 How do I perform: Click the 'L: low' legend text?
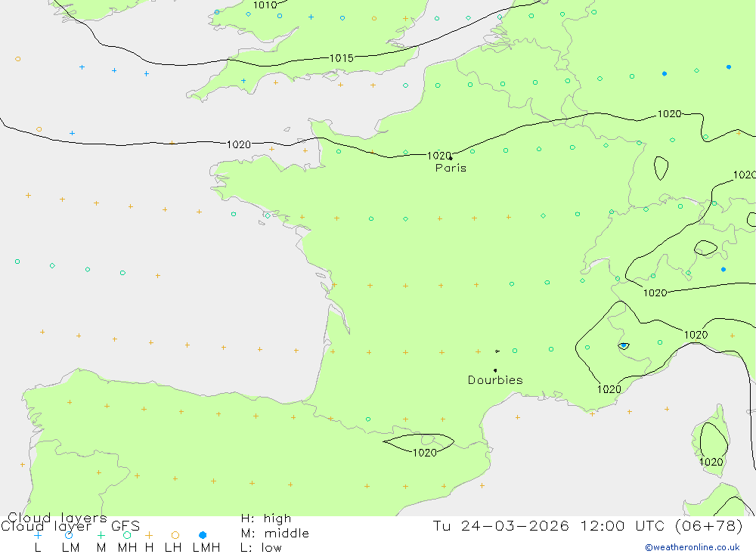(x=261, y=548)
